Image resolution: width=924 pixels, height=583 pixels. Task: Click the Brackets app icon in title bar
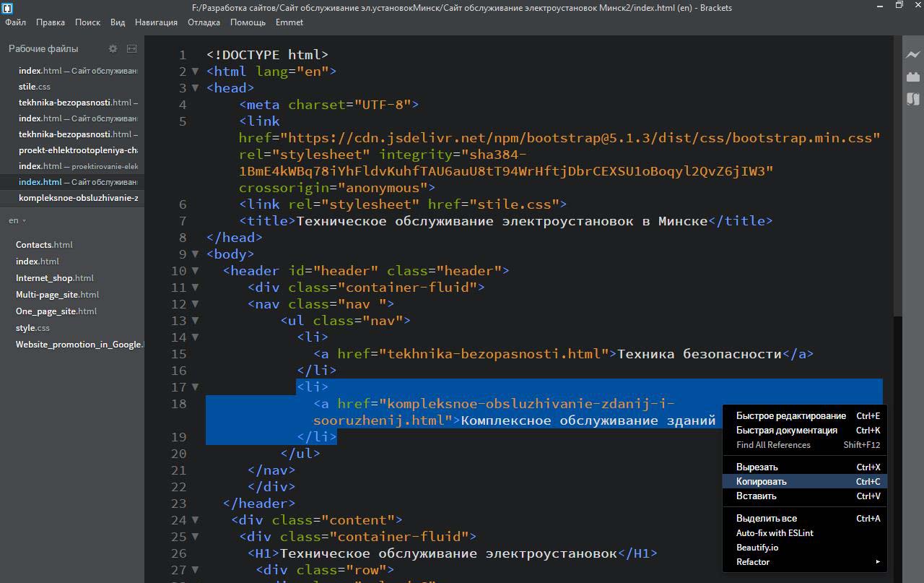pyautogui.click(x=7, y=8)
